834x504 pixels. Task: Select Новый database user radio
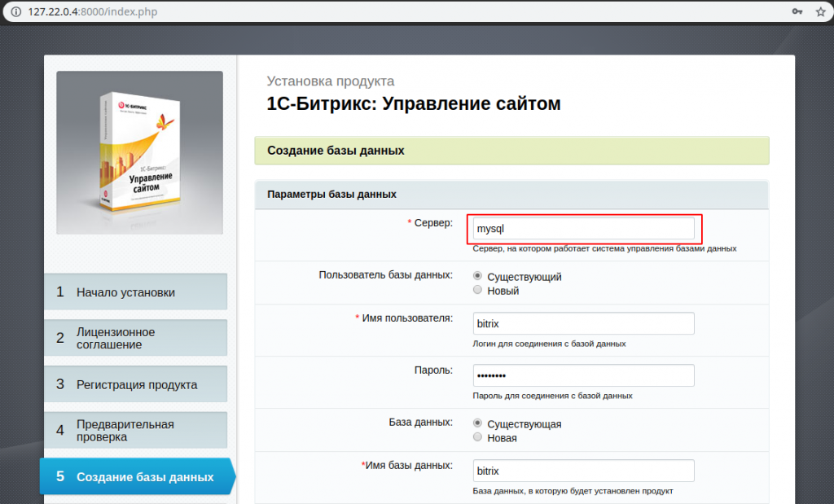tap(477, 290)
